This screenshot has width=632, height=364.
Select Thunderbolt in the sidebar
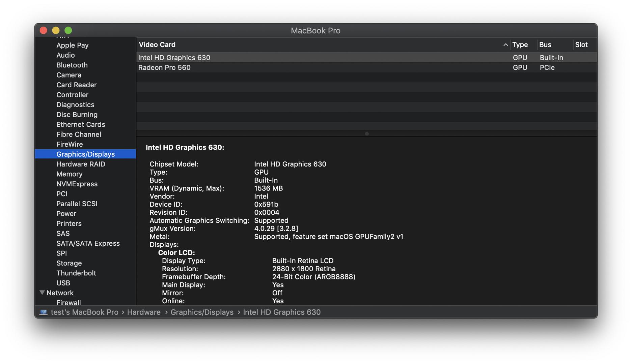click(76, 273)
